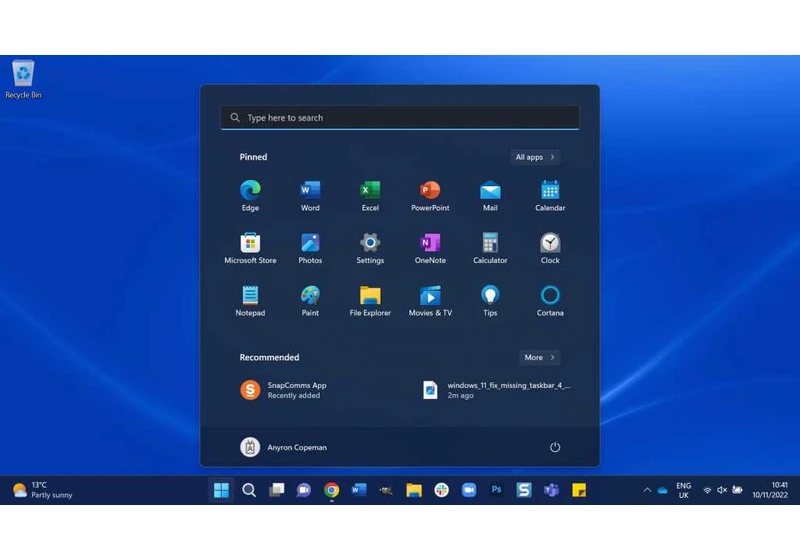Open the windows_11_fix_missing_taskbar file
The width and height of the screenshot is (800, 560).
[x=496, y=390]
